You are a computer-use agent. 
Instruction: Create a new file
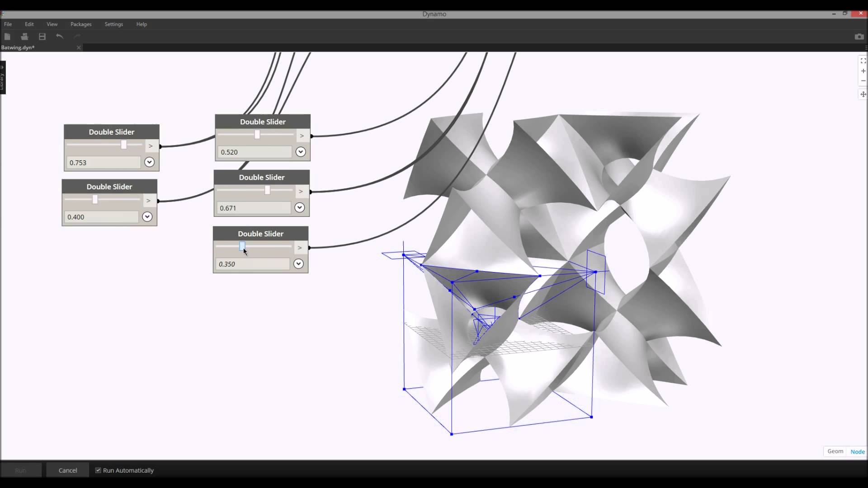pos(7,37)
